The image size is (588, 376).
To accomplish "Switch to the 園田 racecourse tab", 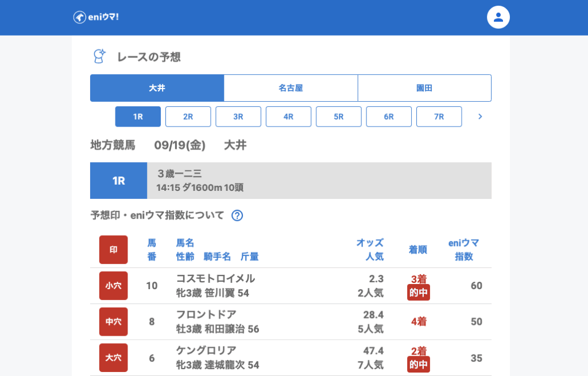I will click(424, 88).
